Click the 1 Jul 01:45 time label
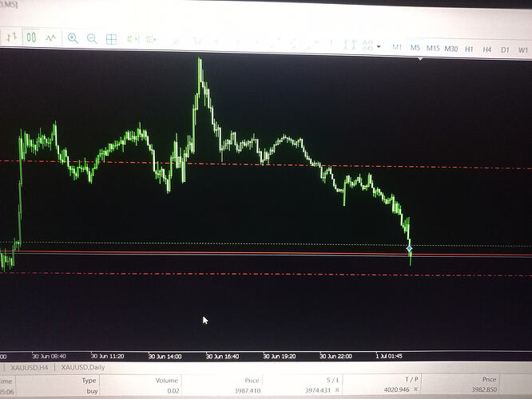The width and height of the screenshot is (532, 399). click(x=389, y=356)
